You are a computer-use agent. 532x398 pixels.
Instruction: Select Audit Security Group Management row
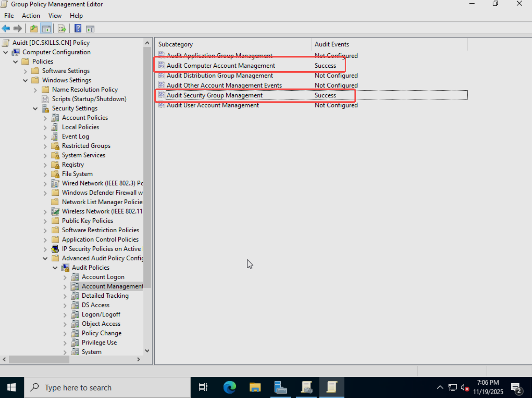313,95
